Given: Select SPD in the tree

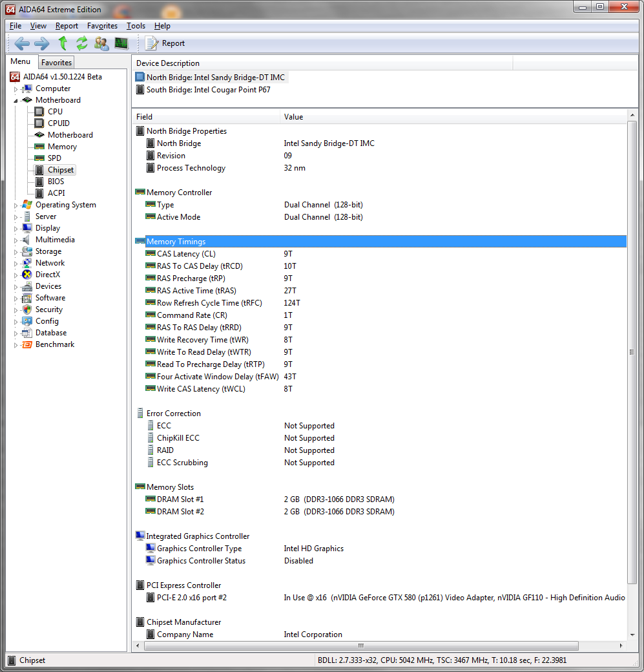Looking at the screenshot, I should click(54, 158).
